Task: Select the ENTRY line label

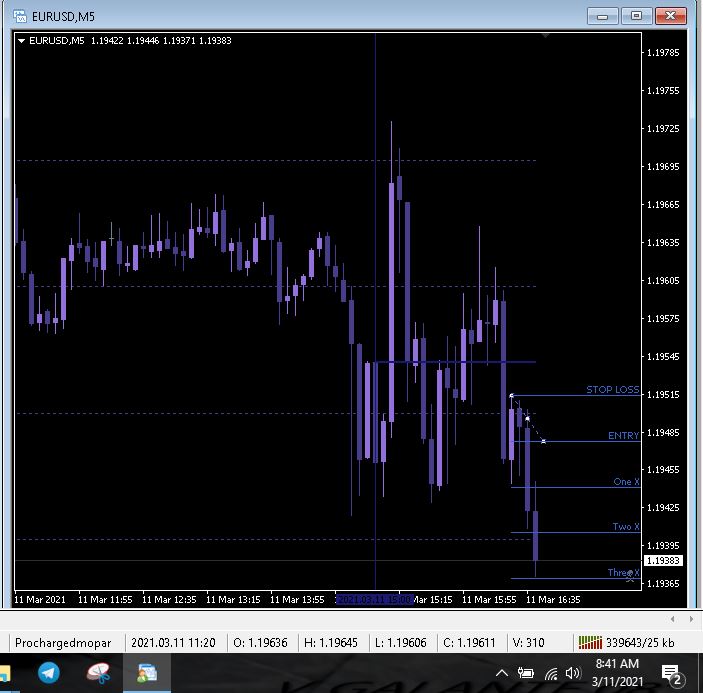Action: pos(623,435)
